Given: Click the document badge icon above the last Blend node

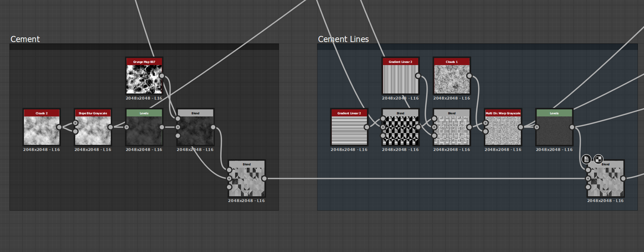Looking at the screenshot, I should (586, 159).
